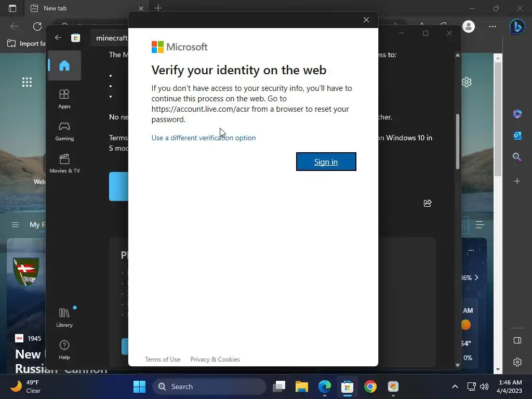Open Movies & TV section in Store
The height and width of the screenshot is (399, 532).
click(64, 164)
